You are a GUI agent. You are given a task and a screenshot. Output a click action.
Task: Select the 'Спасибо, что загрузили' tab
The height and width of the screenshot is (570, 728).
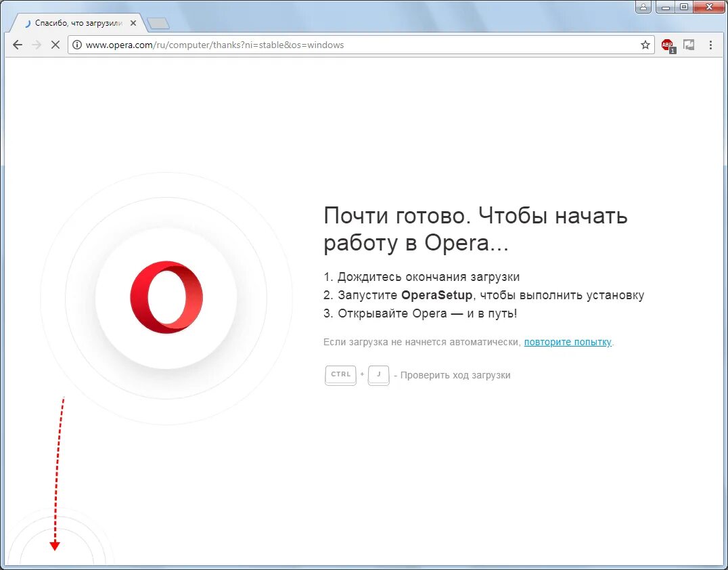point(78,23)
